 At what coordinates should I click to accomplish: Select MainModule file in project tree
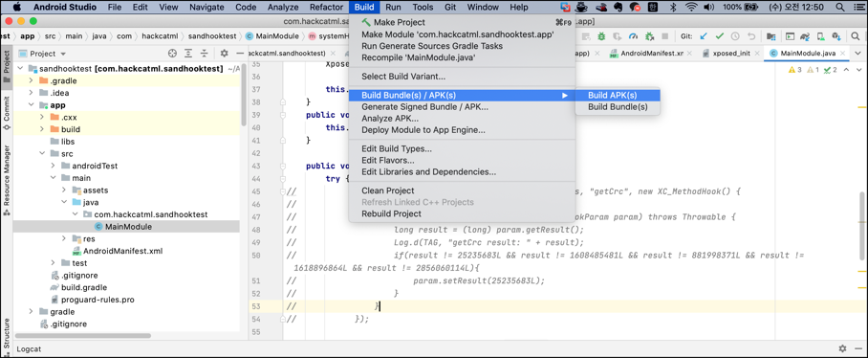[x=126, y=227]
